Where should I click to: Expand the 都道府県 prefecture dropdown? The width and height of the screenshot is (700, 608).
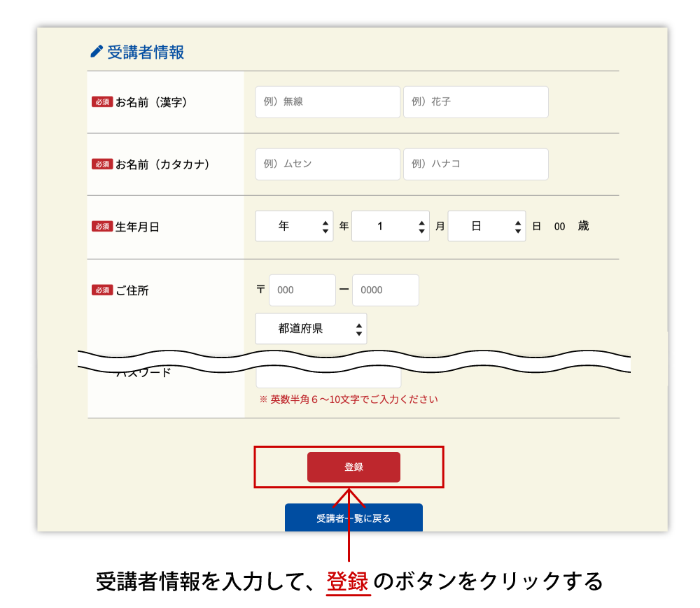(x=311, y=328)
